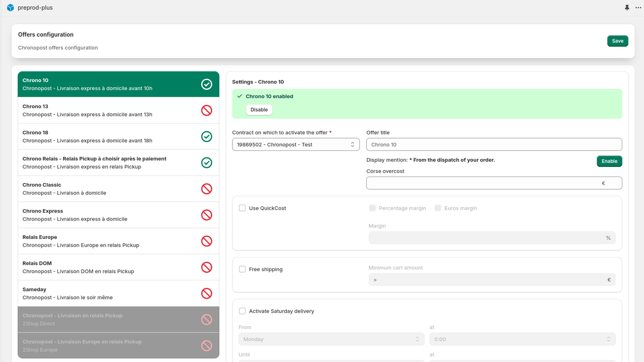Viewport: 644px width, 362px height.
Task: Tick the Use QuickCost checkbox
Action: click(243, 208)
